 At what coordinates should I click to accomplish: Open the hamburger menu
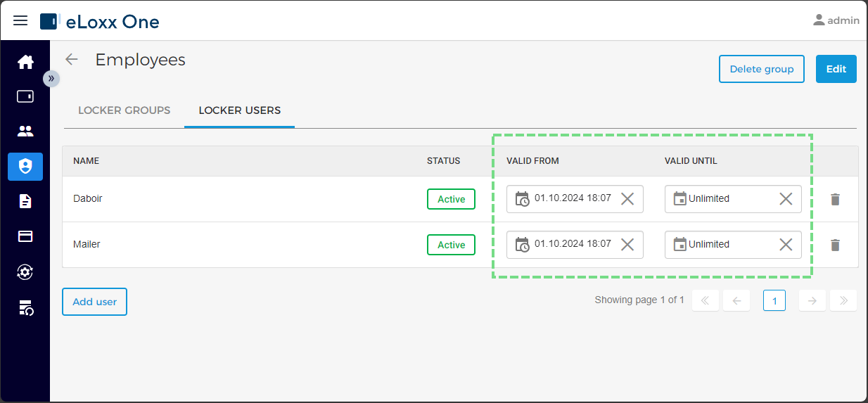pyautogui.click(x=20, y=20)
